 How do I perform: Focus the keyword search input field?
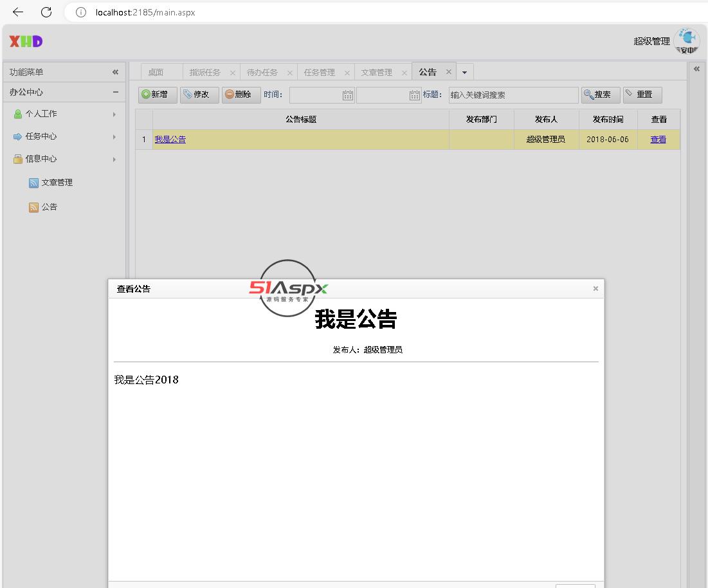point(513,95)
